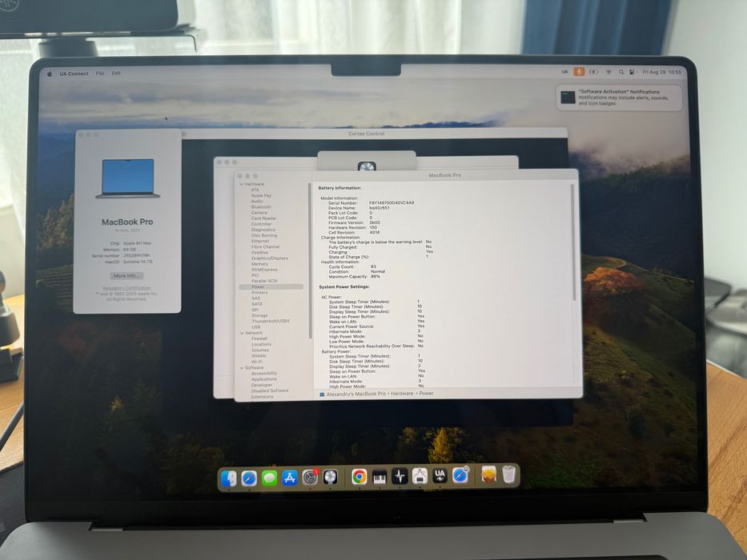Image resolution: width=747 pixels, height=560 pixels.
Task: Select FireWire in the sidebar
Action: point(260,253)
